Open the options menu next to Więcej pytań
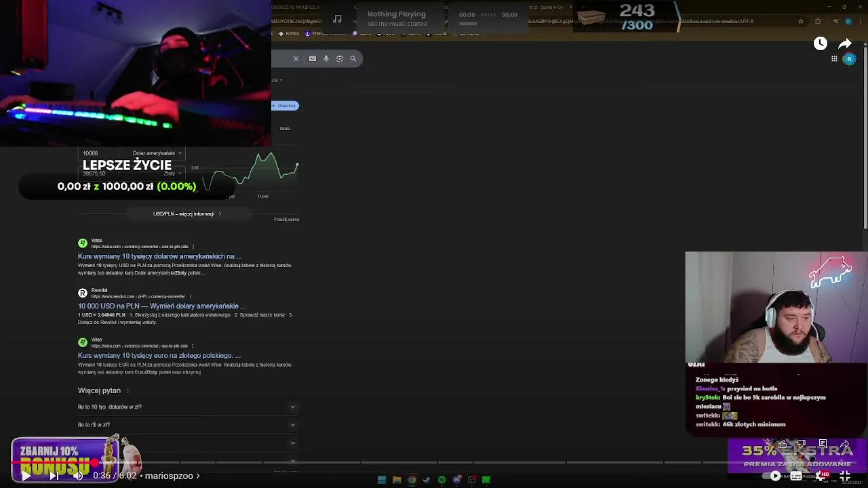 coord(127,390)
